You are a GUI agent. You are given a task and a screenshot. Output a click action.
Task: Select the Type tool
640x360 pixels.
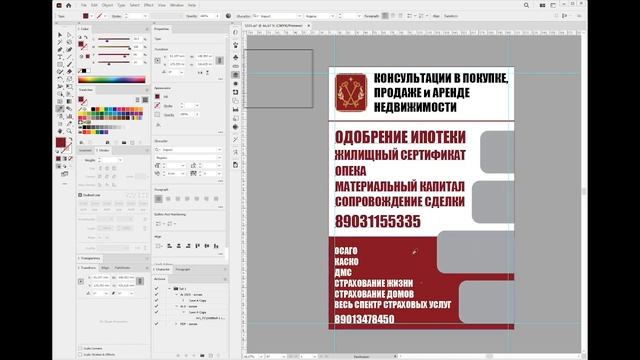click(x=60, y=57)
